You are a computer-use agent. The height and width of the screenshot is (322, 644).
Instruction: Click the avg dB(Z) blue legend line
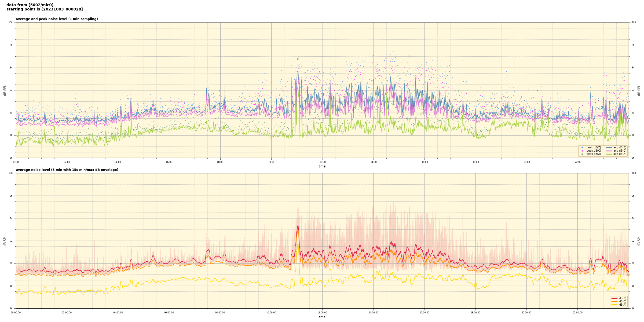pyautogui.click(x=609, y=148)
